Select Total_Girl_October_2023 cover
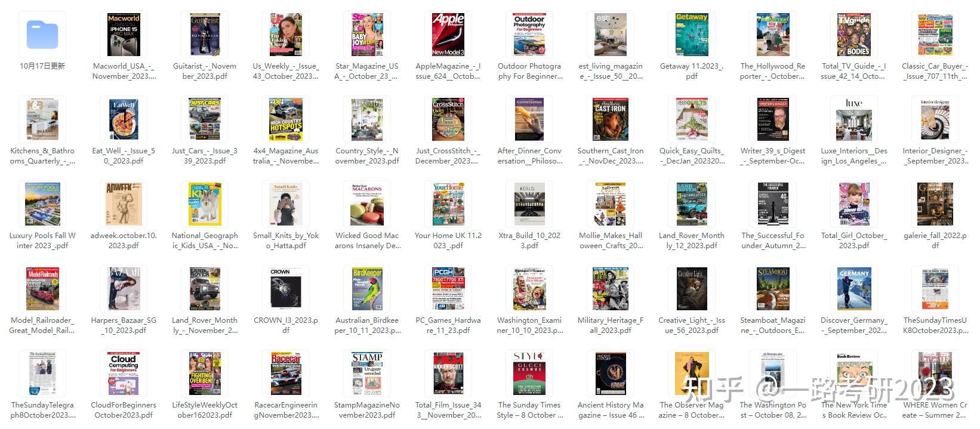980x429 pixels. [x=854, y=204]
